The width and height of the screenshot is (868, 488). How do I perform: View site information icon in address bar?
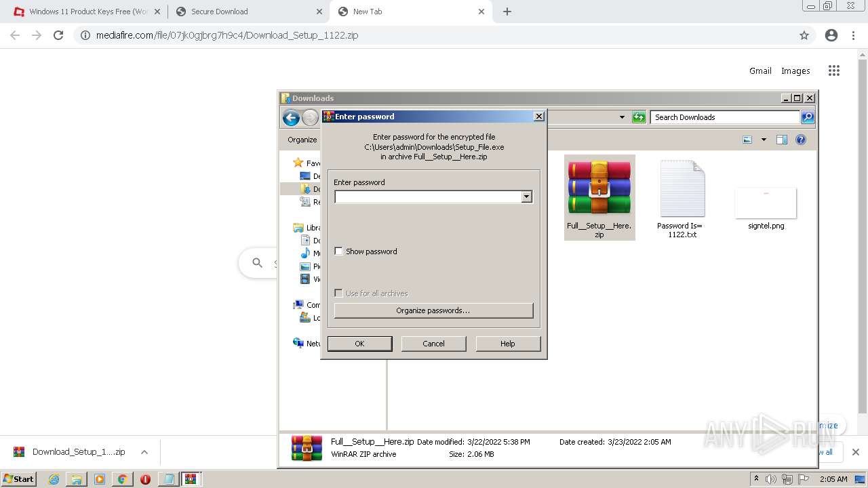click(x=85, y=35)
